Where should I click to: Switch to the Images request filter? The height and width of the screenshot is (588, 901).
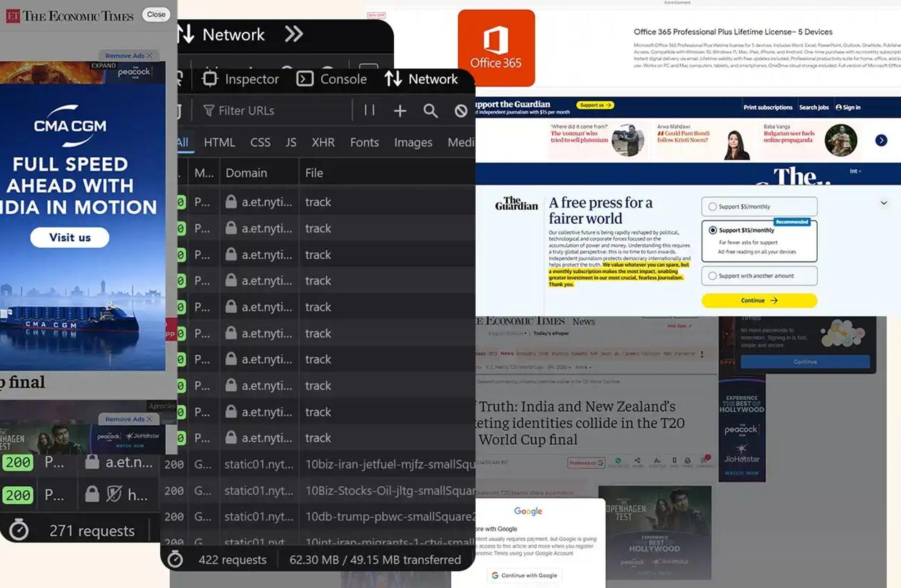413,142
